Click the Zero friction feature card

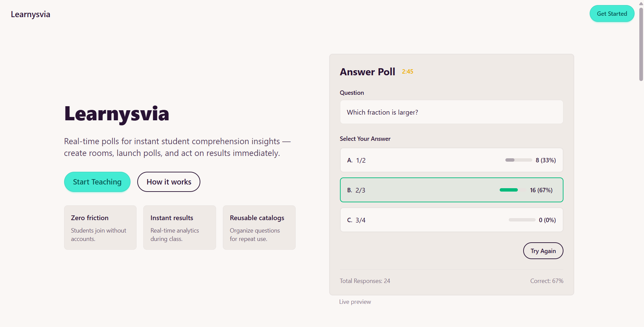point(100,228)
